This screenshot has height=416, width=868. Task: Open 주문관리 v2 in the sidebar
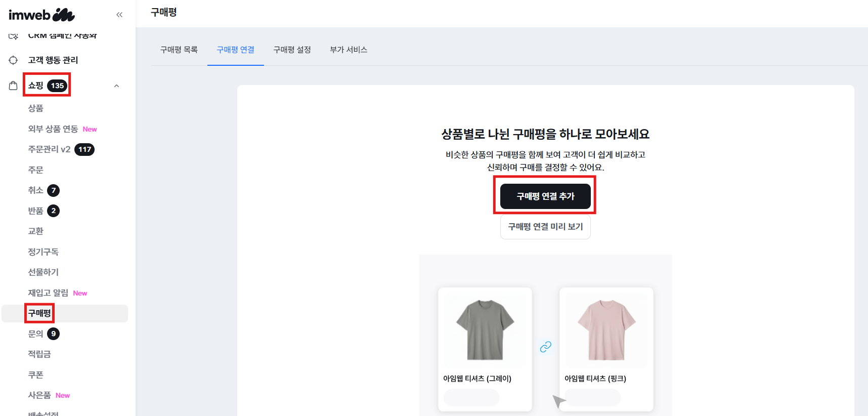click(49, 149)
